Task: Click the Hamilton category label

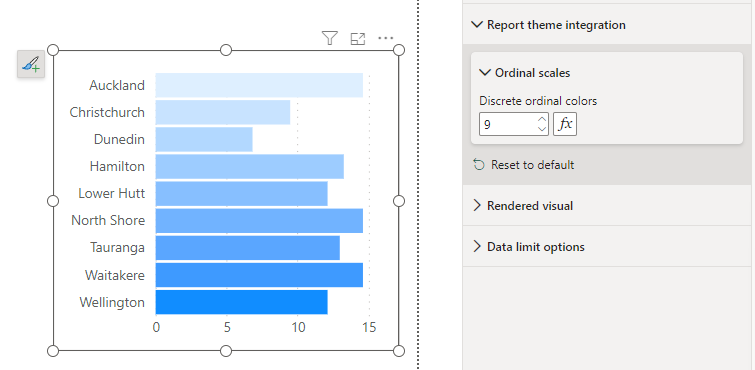Action: click(x=117, y=167)
